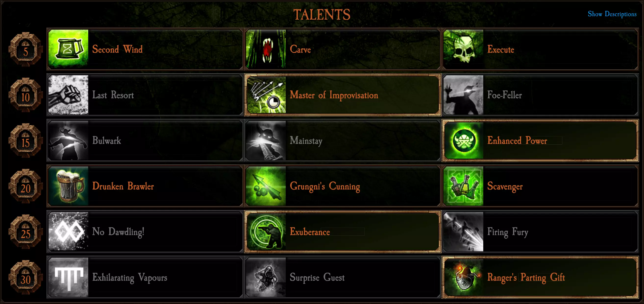Click the Surprise Guest hooded figure icon
The height and width of the screenshot is (304, 644).
click(266, 277)
